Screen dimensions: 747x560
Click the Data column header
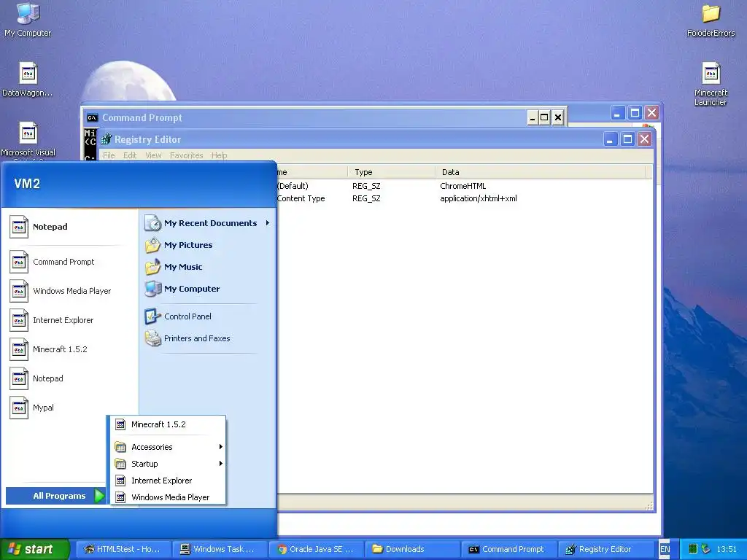[x=541, y=172]
